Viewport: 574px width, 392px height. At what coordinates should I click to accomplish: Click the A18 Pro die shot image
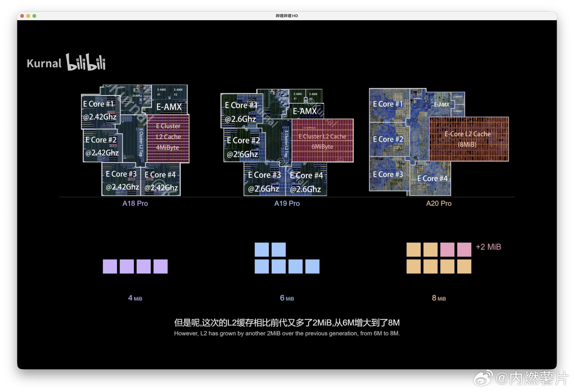click(135, 140)
